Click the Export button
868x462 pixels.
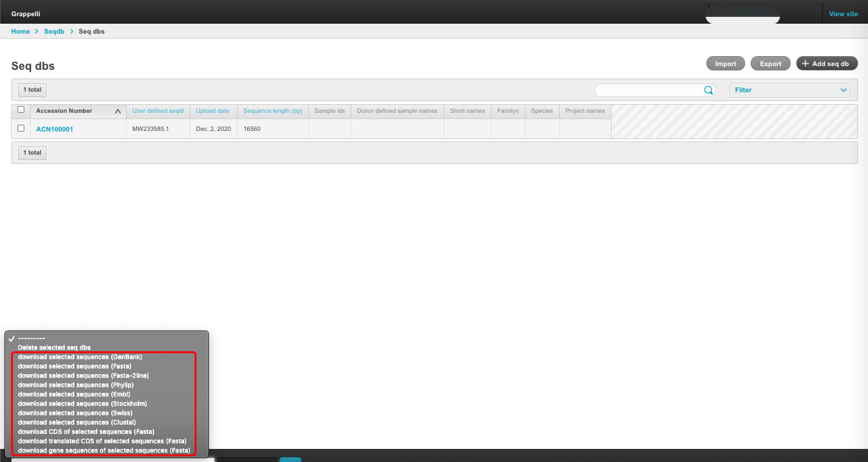771,64
